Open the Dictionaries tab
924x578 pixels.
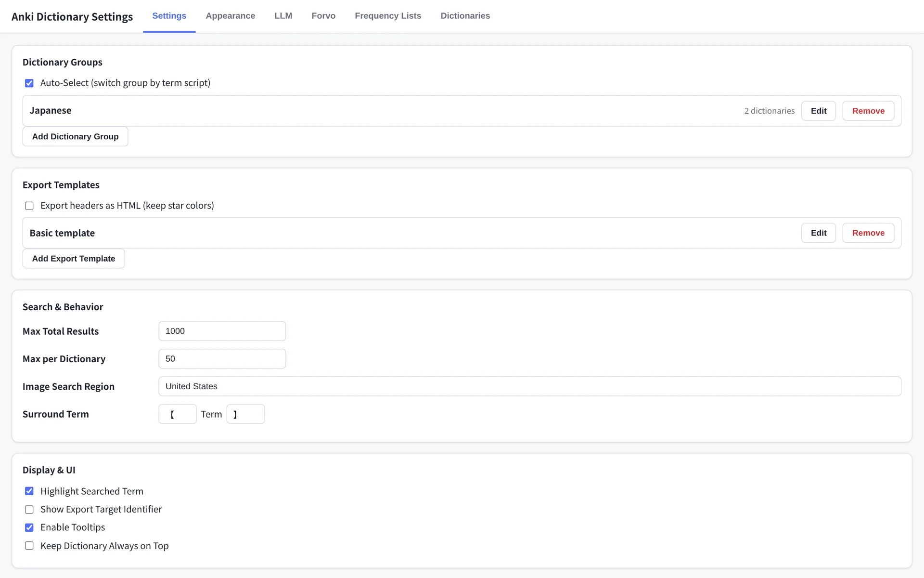point(465,16)
